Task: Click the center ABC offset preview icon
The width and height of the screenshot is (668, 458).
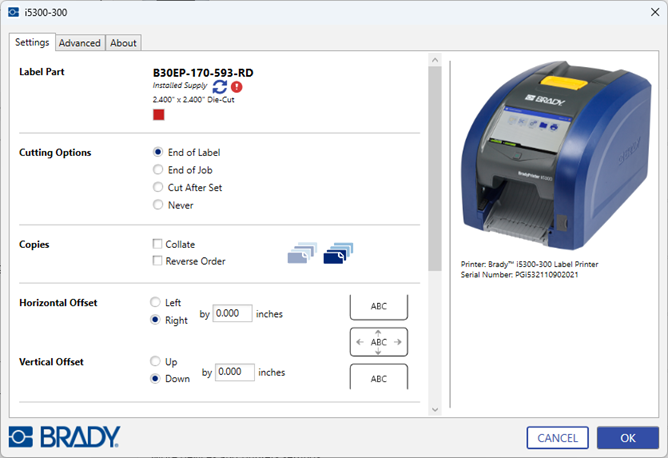Action: pos(378,342)
